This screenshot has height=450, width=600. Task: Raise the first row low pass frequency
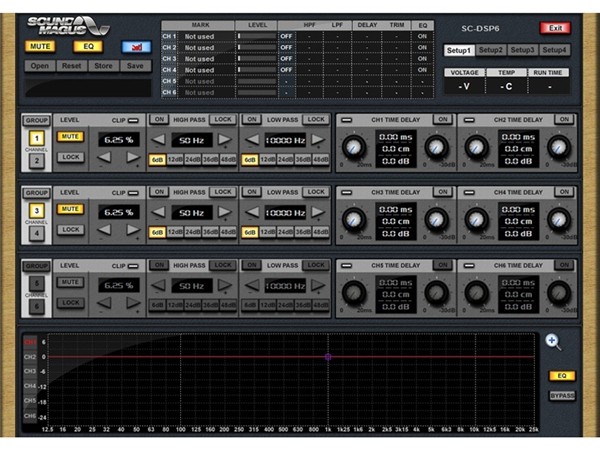click(318, 140)
